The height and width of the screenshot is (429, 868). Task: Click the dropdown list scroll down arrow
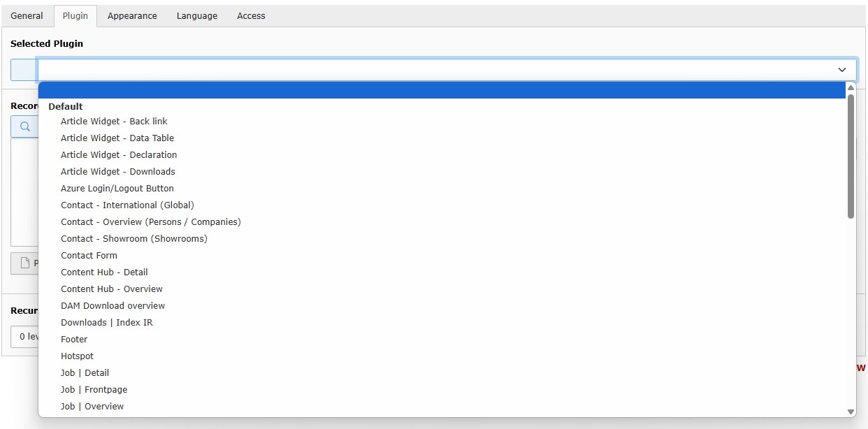[x=851, y=412]
